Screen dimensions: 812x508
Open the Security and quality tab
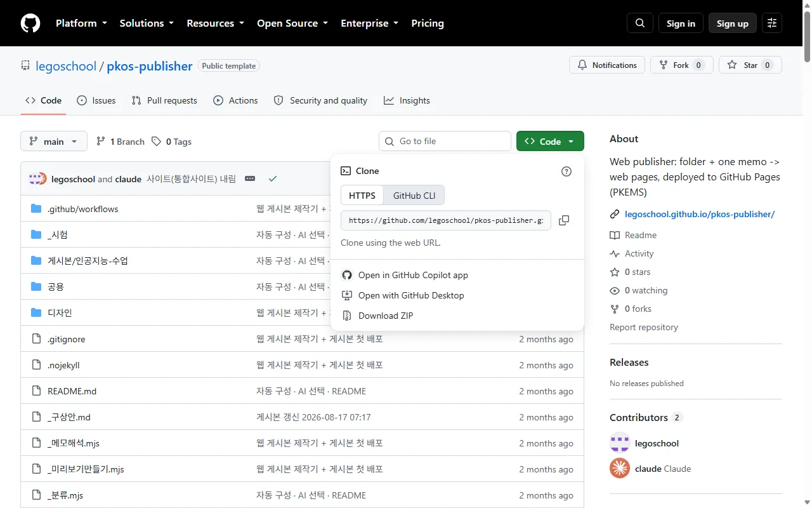click(320, 100)
